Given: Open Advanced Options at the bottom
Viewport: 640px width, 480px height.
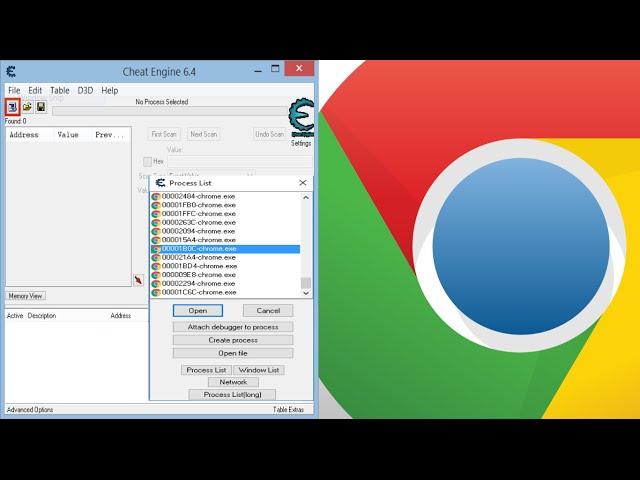Looking at the screenshot, I should [30, 409].
